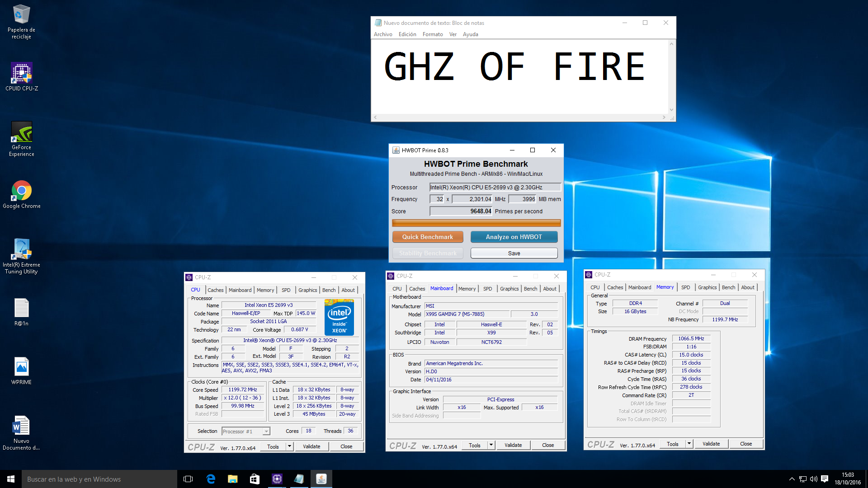Screen dimensions: 868x488
Task: Save the HWBOT Prime result
Action: coord(514,253)
